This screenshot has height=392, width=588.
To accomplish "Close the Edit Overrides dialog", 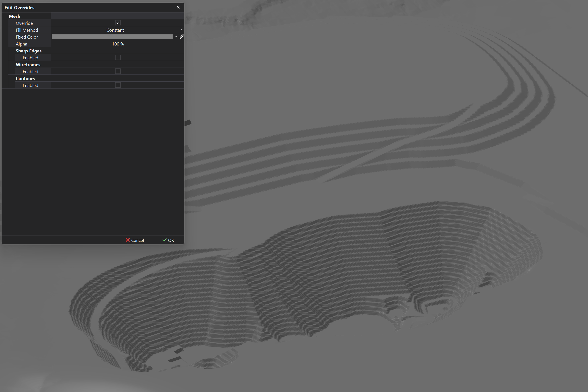I will point(178,7).
